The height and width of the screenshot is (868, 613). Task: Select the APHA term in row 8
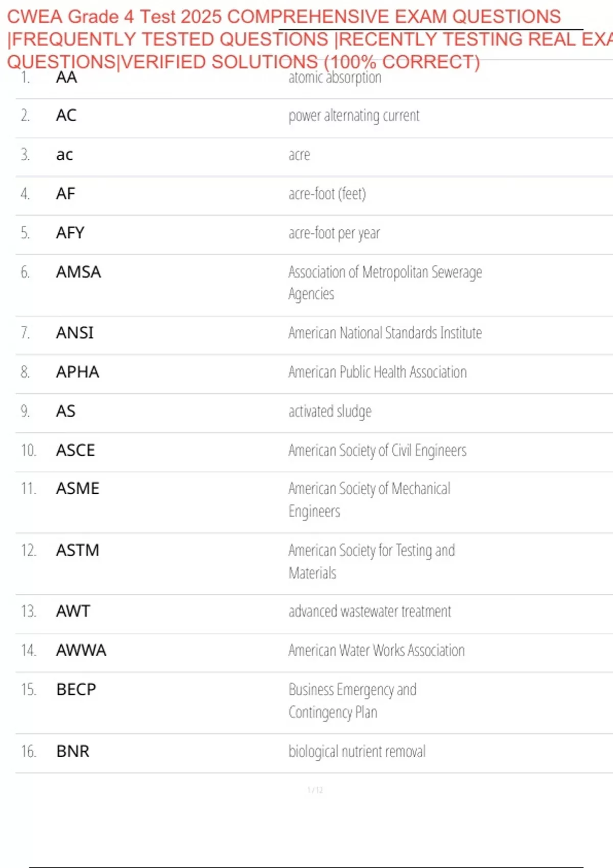[x=77, y=372]
